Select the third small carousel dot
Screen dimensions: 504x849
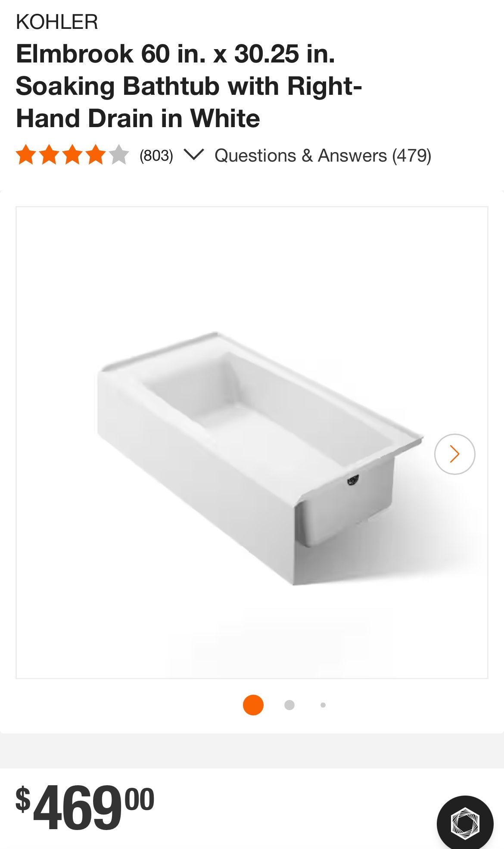(x=323, y=705)
